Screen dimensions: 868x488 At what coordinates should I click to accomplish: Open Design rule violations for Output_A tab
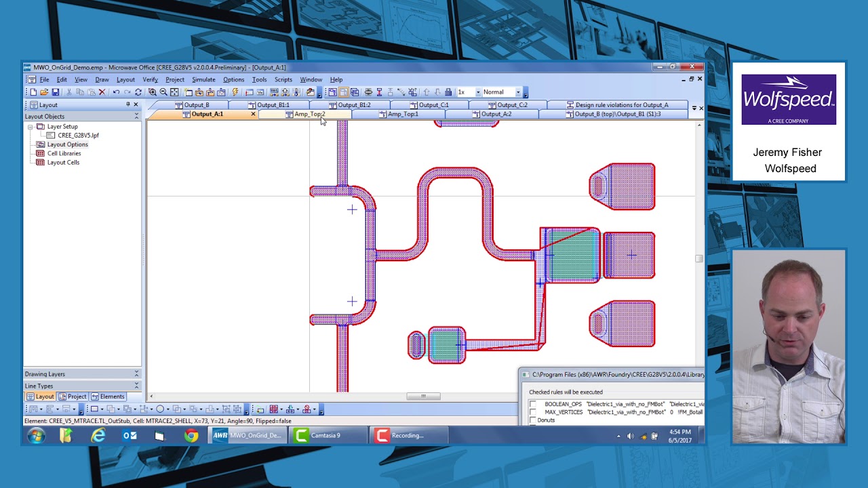coord(617,105)
